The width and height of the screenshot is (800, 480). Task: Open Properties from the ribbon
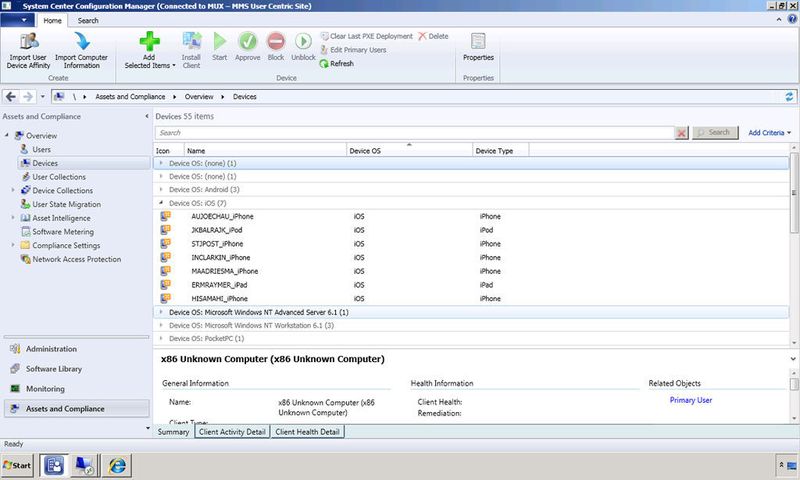[478, 47]
